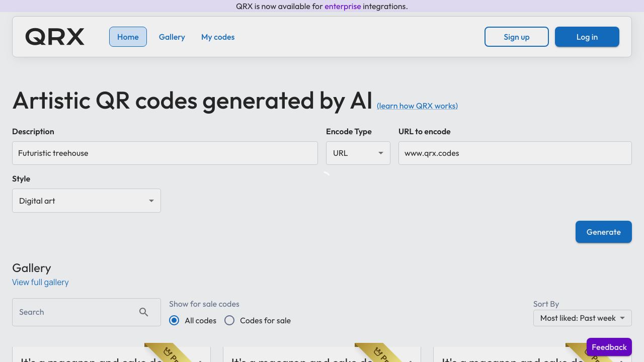Select the All codes radio button
Image resolution: width=644 pixels, height=362 pixels.
pyautogui.click(x=174, y=320)
